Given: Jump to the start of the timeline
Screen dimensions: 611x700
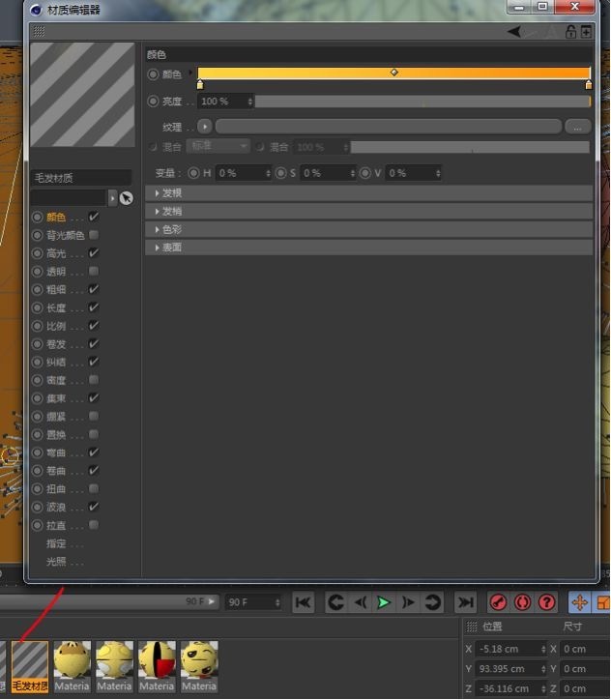Looking at the screenshot, I should point(304,602).
